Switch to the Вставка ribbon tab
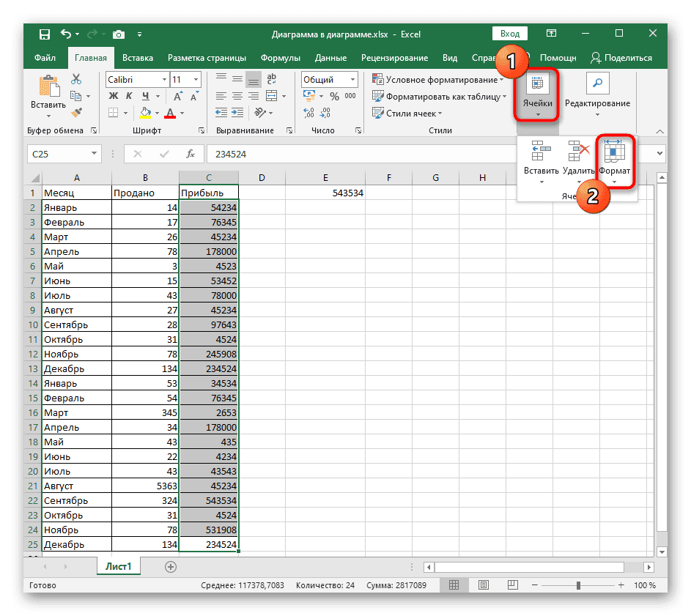 click(138, 58)
